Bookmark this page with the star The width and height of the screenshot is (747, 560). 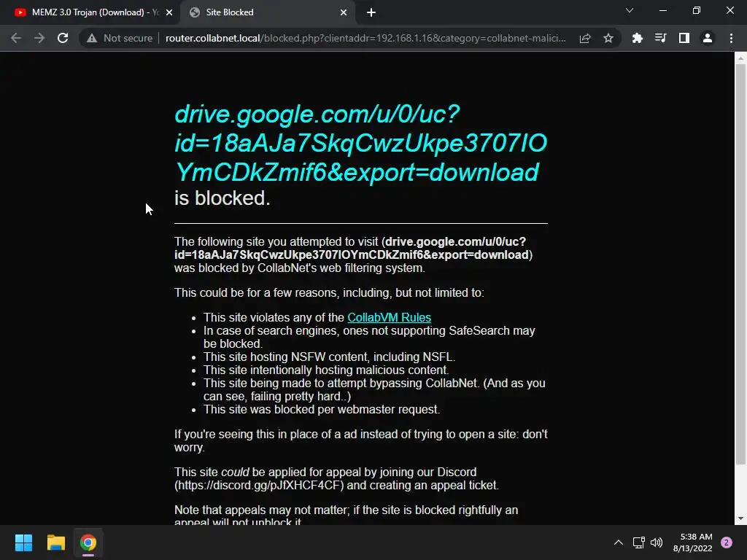(608, 38)
